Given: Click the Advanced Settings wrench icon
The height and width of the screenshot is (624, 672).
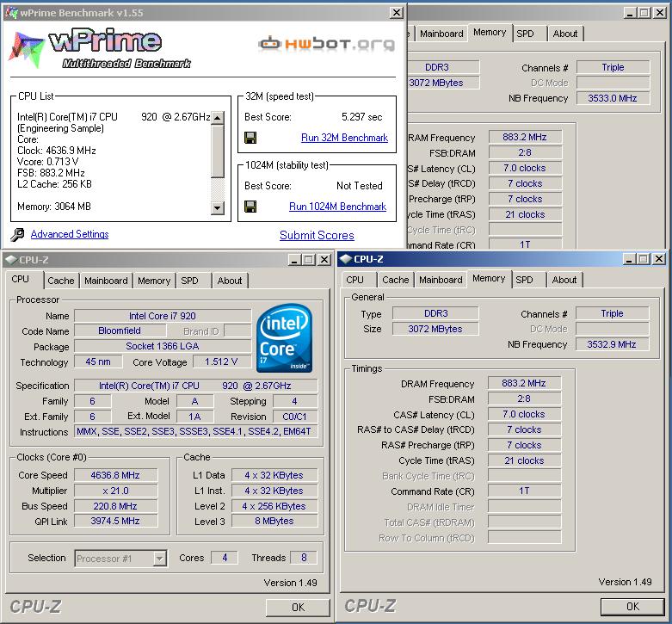Looking at the screenshot, I should (17, 234).
